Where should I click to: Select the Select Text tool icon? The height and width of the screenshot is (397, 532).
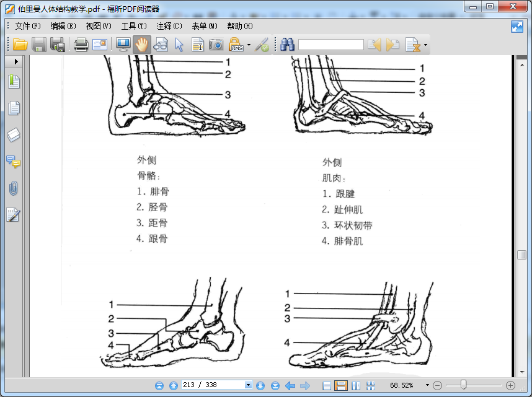coord(197,45)
